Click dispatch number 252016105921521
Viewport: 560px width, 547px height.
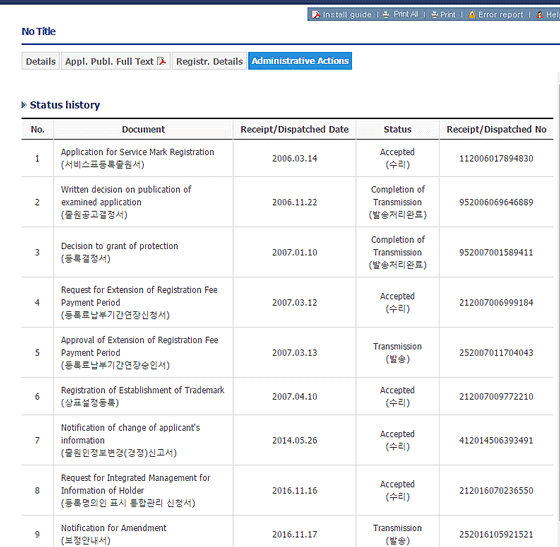pyautogui.click(x=496, y=535)
